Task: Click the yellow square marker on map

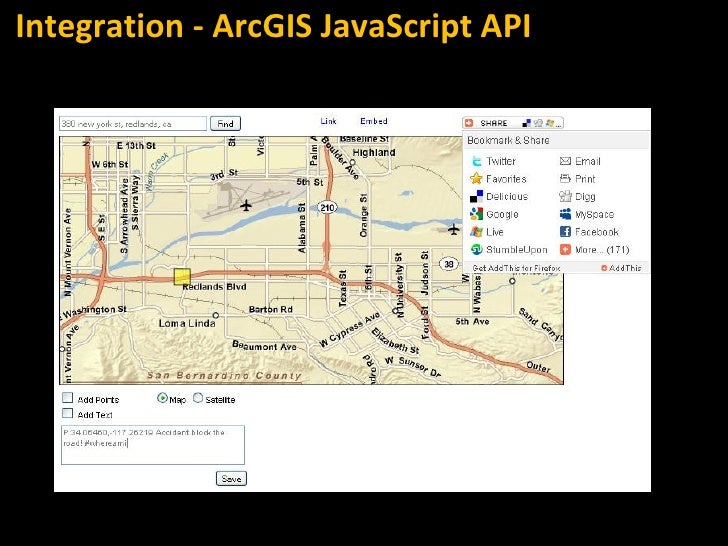Action: point(182,276)
